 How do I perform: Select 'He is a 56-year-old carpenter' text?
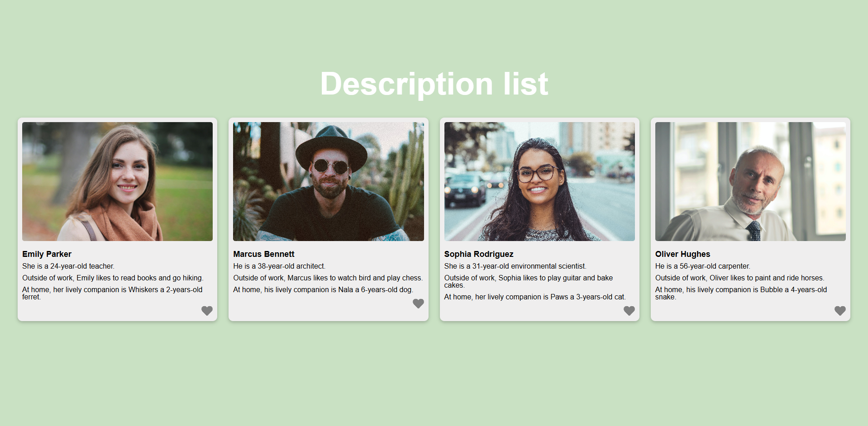point(703,266)
